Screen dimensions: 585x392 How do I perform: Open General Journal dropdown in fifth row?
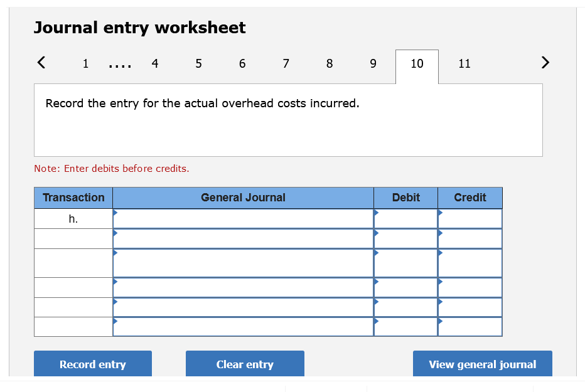[244, 307]
